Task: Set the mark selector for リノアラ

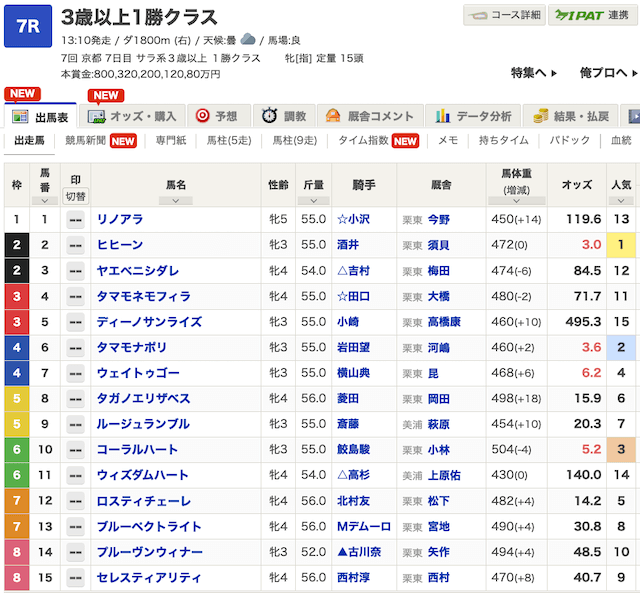Action: tap(75, 219)
